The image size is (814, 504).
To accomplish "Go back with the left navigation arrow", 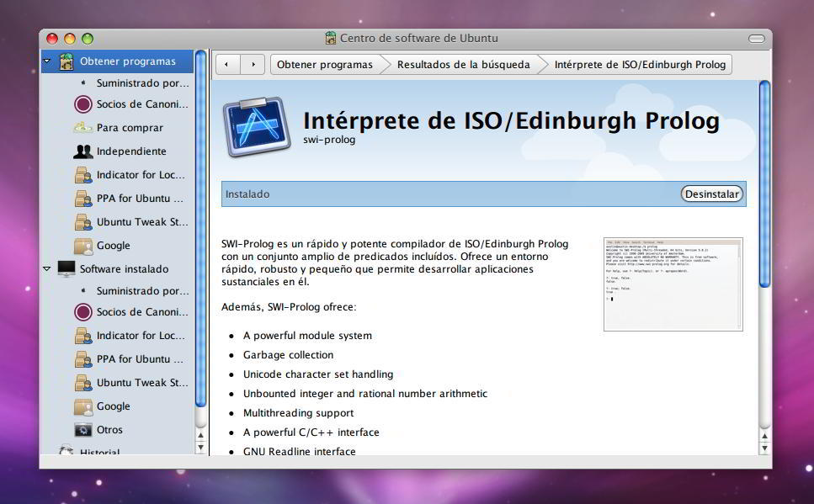I will [227, 65].
